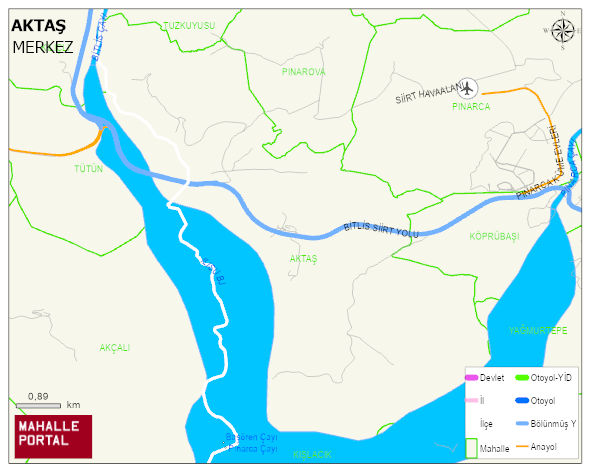591x472 pixels.
Task: Click the Mahalle green square legend icon
Action: tap(472, 448)
